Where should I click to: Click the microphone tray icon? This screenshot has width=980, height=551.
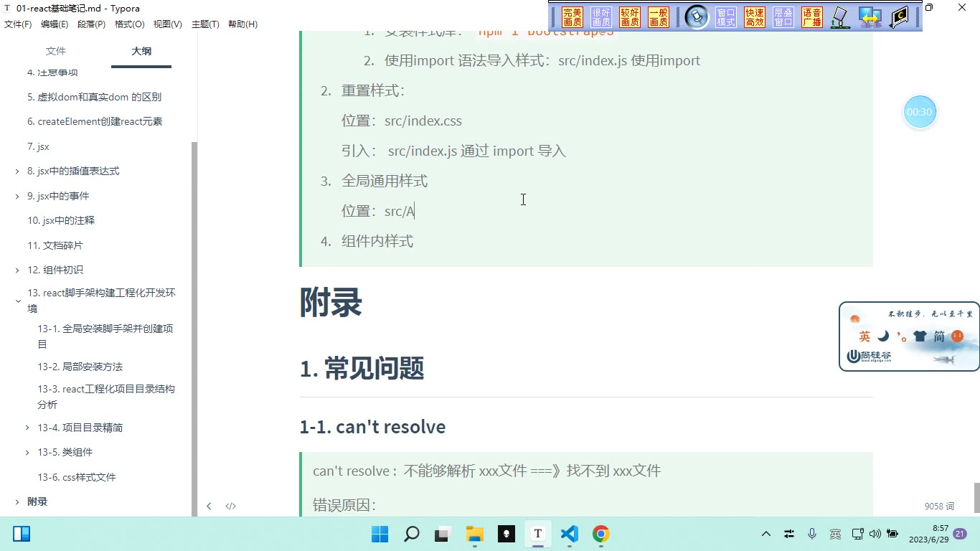[812, 534]
